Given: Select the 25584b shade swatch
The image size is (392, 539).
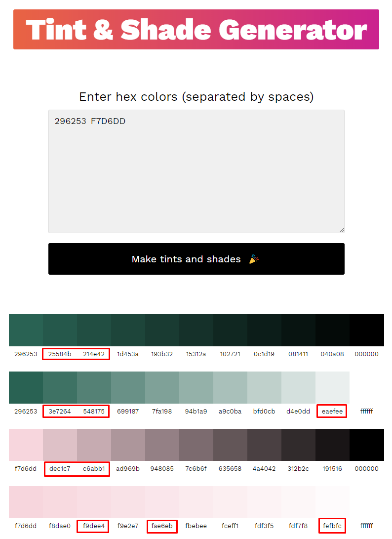Looking at the screenshot, I should click(x=60, y=330).
